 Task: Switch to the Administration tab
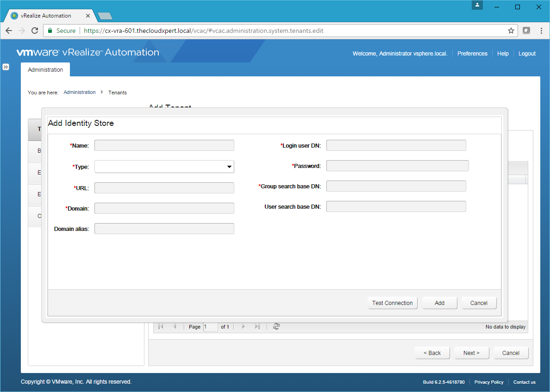coord(45,70)
